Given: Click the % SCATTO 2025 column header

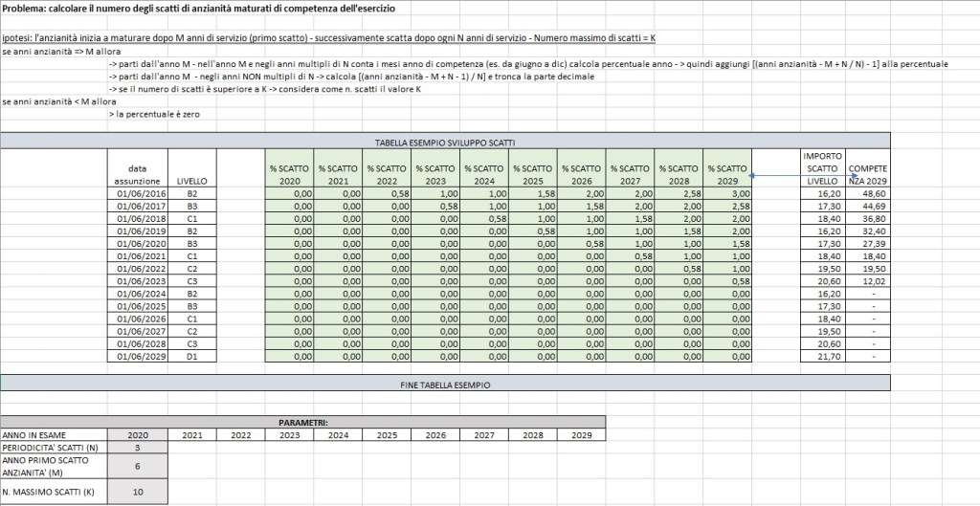Looking at the screenshot, I should coord(532,174).
